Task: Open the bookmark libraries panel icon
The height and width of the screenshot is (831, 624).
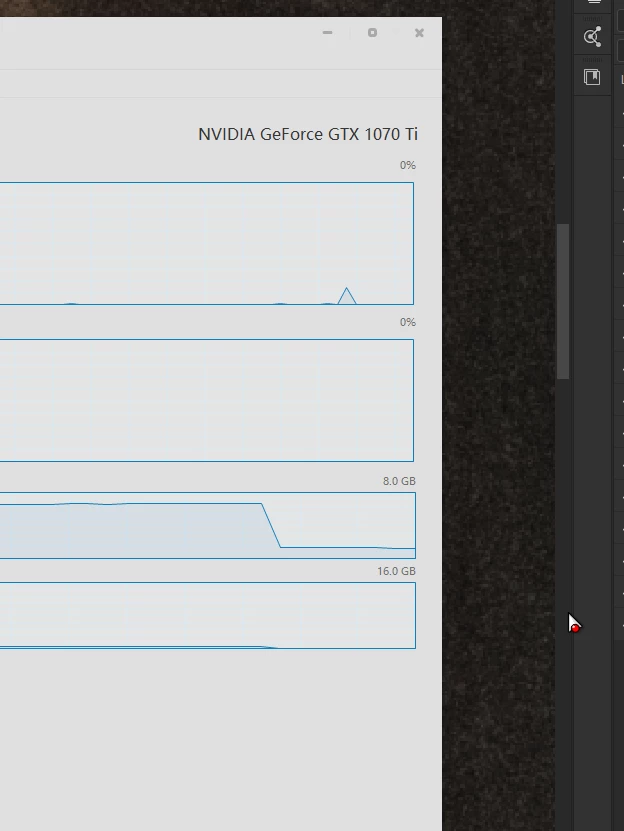Action: (592, 77)
